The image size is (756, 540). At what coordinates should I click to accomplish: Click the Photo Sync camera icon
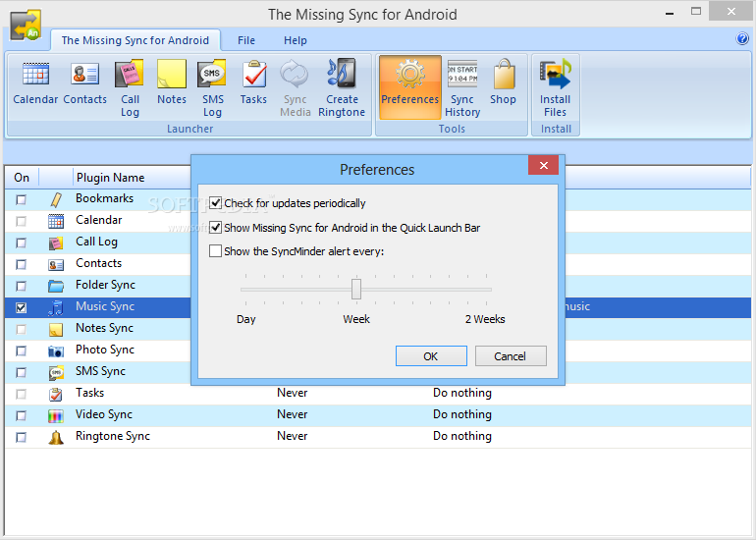56,351
